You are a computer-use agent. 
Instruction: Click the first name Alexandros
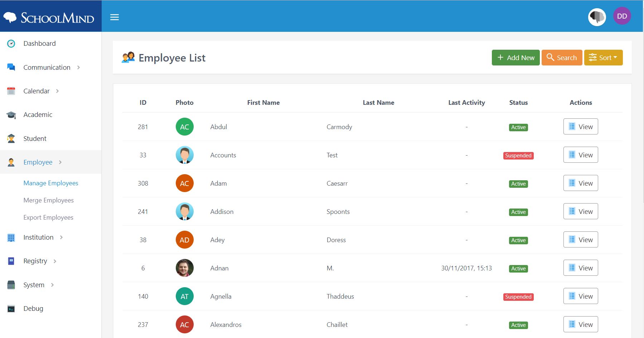226,325
